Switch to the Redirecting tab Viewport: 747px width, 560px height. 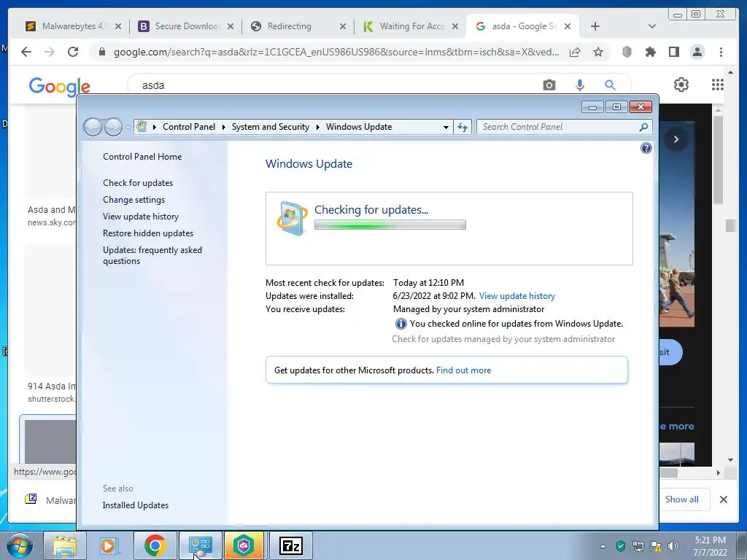[x=298, y=26]
